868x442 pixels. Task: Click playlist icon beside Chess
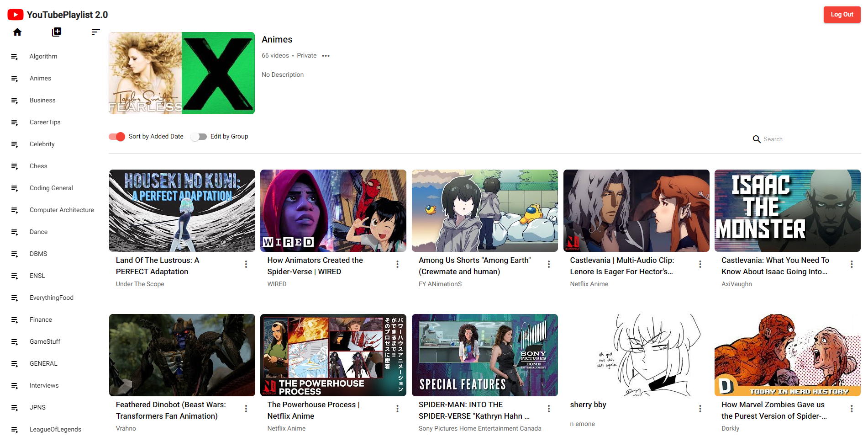[x=15, y=166]
